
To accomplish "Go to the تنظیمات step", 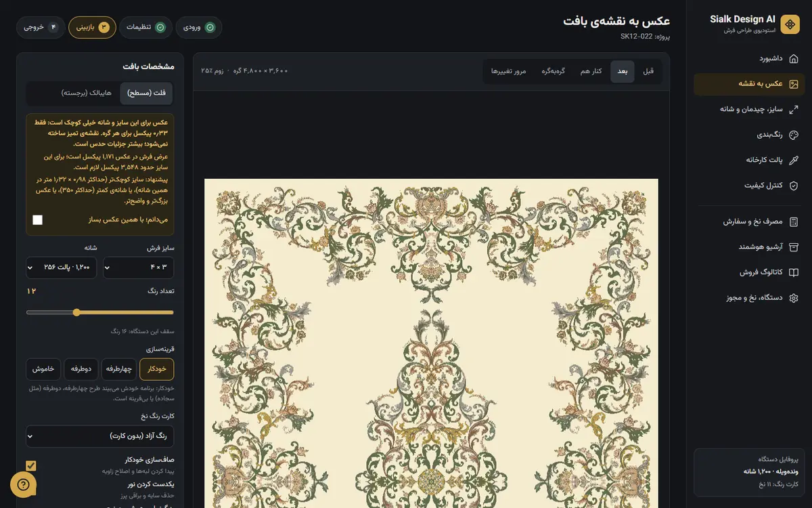I will click(x=145, y=27).
